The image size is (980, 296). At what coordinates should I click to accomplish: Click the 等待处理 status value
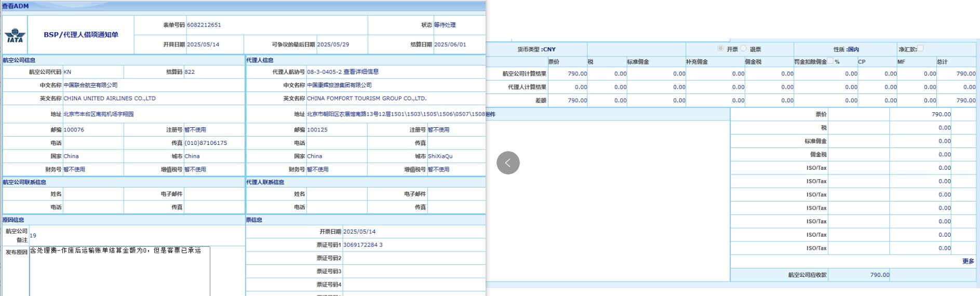[x=445, y=25]
